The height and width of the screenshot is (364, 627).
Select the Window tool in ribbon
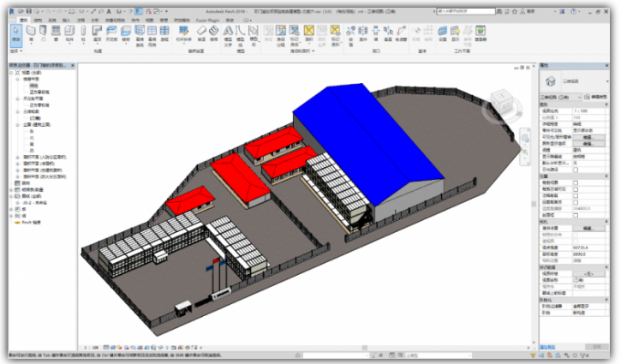[56, 33]
